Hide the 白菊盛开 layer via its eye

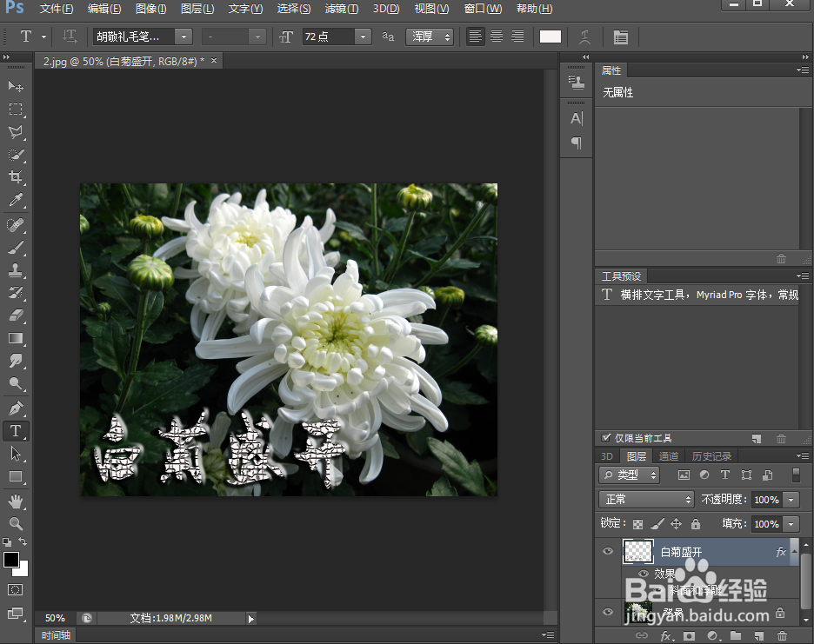(607, 551)
